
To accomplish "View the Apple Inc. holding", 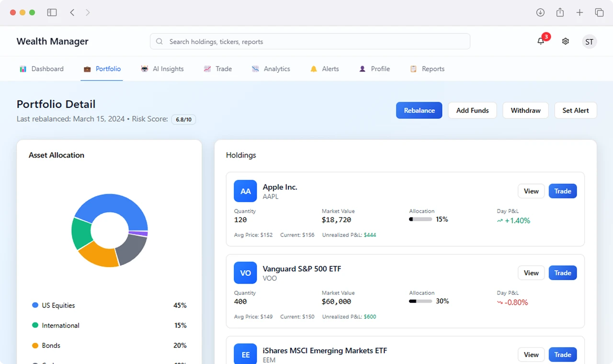I will (x=531, y=191).
